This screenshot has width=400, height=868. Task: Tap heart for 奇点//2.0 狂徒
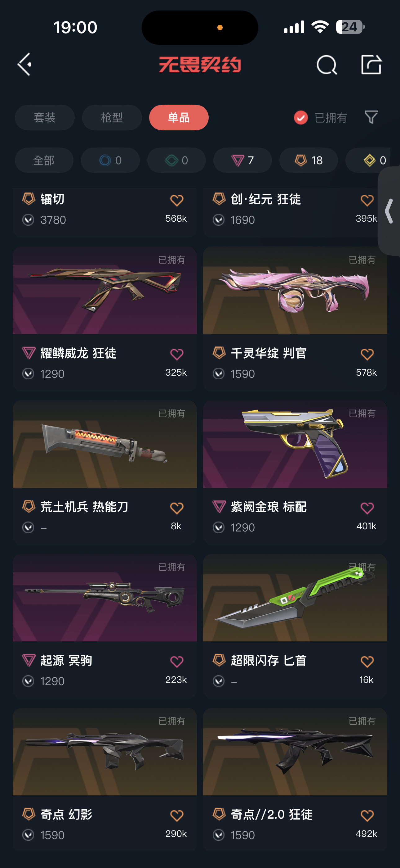pos(367,816)
